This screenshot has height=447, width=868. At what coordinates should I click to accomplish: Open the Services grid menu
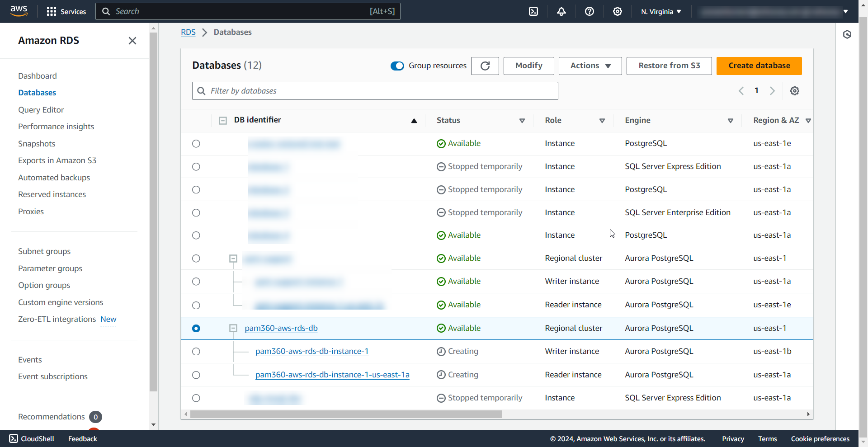point(66,11)
